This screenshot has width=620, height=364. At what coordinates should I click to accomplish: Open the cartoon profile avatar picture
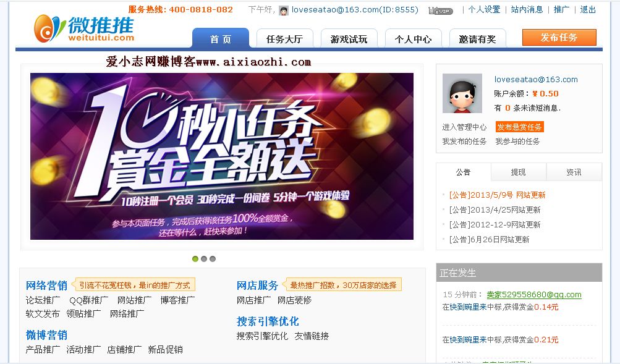pyautogui.click(x=462, y=93)
